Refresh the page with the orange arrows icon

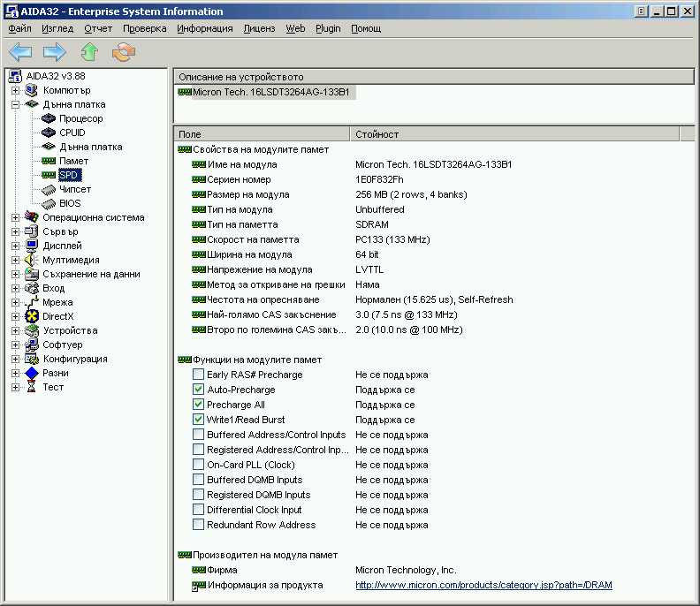tap(124, 52)
